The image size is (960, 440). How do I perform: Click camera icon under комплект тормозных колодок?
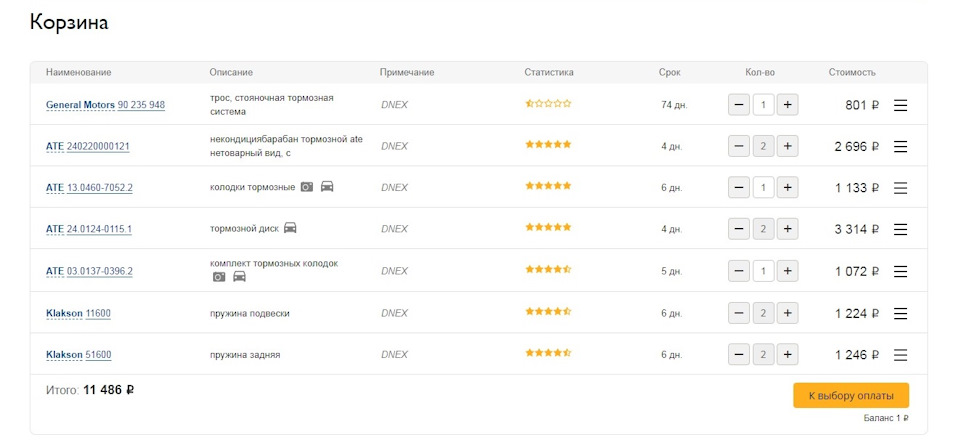pos(219,277)
